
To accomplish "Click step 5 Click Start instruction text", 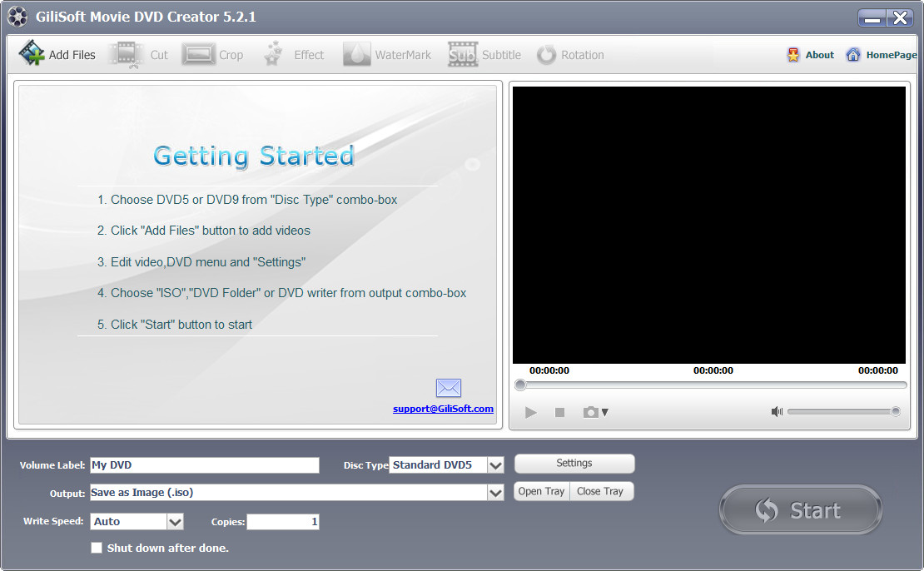I will [175, 324].
